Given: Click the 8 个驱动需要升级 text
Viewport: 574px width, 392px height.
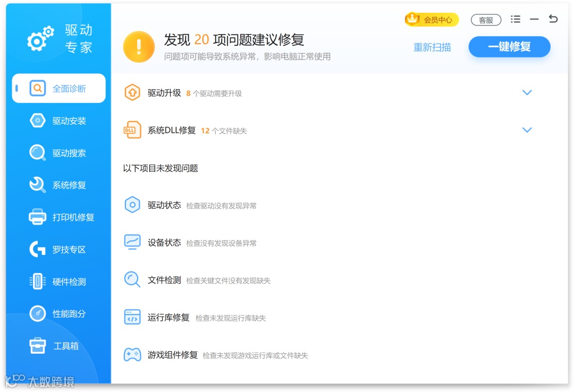Looking at the screenshot, I should (x=214, y=93).
